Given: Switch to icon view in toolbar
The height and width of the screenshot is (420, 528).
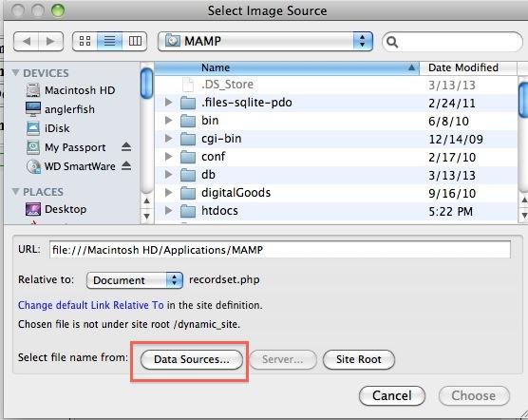Looking at the screenshot, I should coord(85,41).
